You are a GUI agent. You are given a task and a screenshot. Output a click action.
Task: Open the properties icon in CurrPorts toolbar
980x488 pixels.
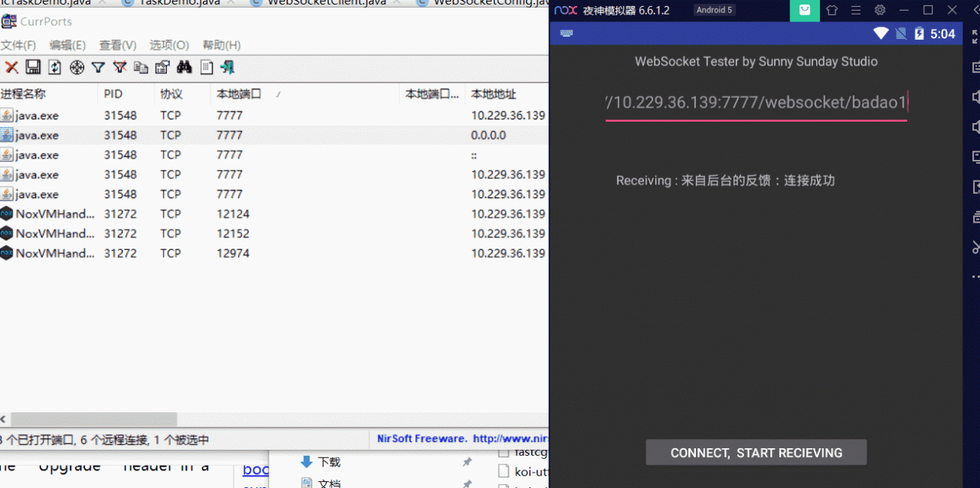pos(162,67)
